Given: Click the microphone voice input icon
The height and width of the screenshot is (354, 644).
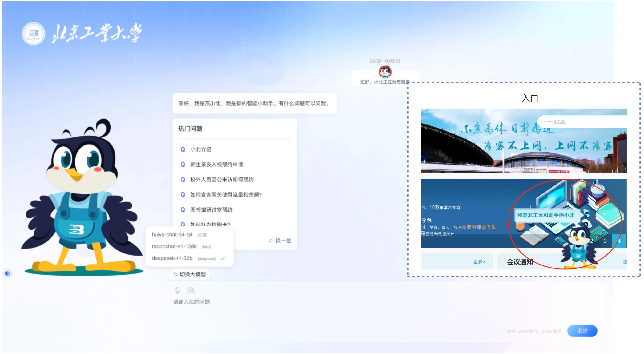Looking at the screenshot, I should coord(177,291).
